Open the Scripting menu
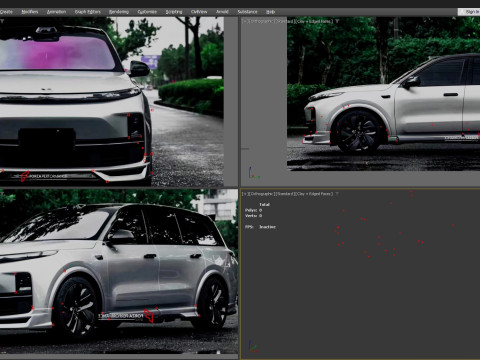The height and width of the screenshot is (360, 480). pyautogui.click(x=174, y=12)
